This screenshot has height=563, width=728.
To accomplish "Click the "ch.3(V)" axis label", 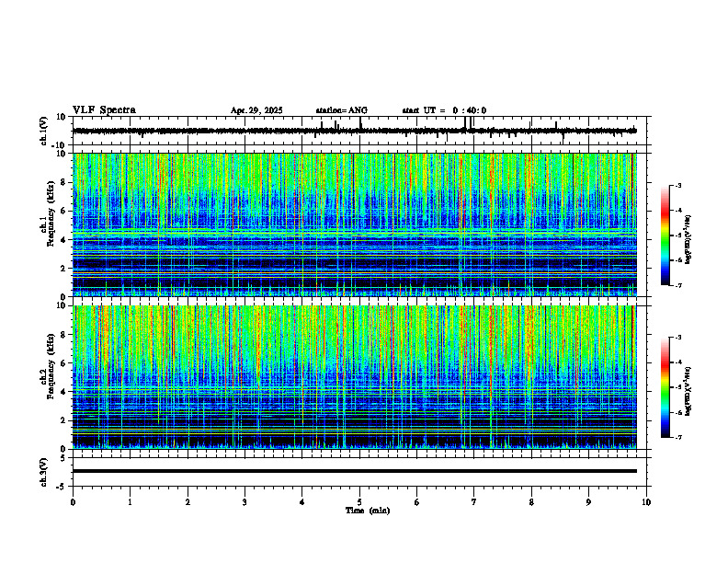I will pos(43,472).
